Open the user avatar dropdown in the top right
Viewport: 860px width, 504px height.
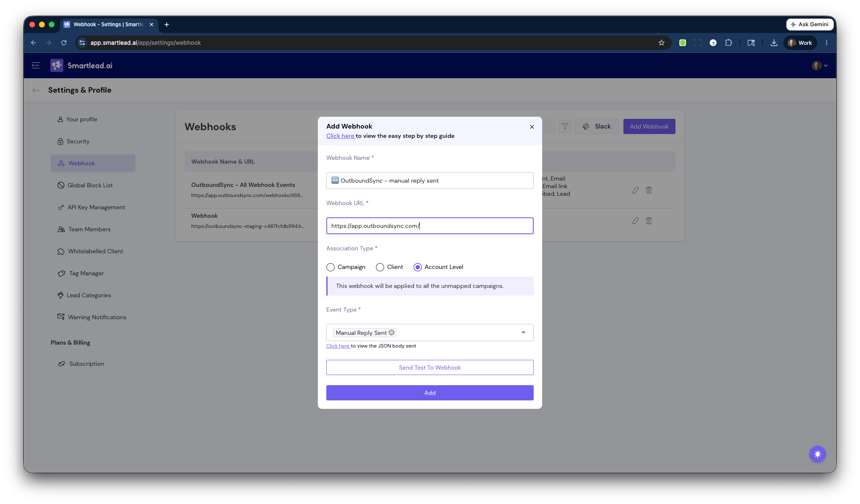(820, 66)
